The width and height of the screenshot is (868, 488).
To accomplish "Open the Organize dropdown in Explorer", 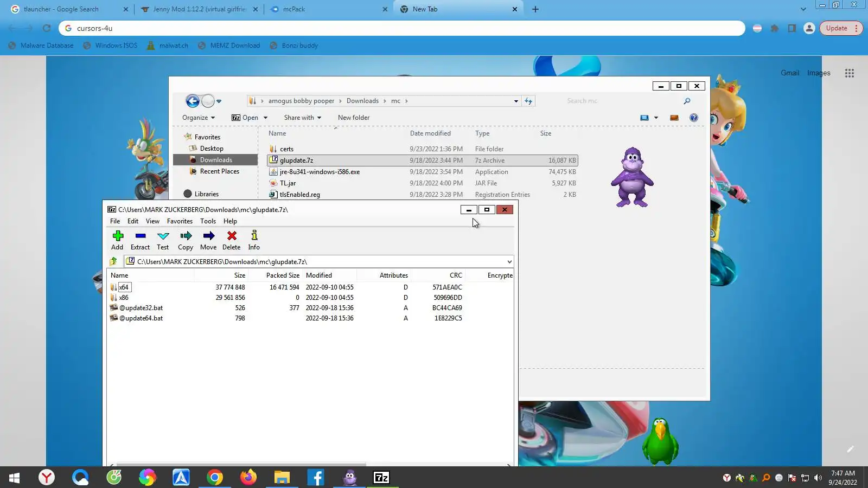I will [199, 118].
